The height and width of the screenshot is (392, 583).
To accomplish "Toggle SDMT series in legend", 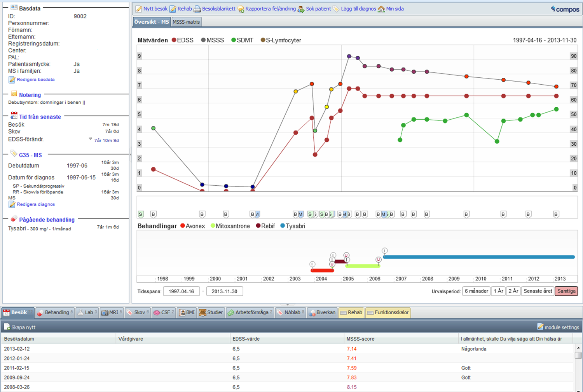I will click(x=242, y=40).
